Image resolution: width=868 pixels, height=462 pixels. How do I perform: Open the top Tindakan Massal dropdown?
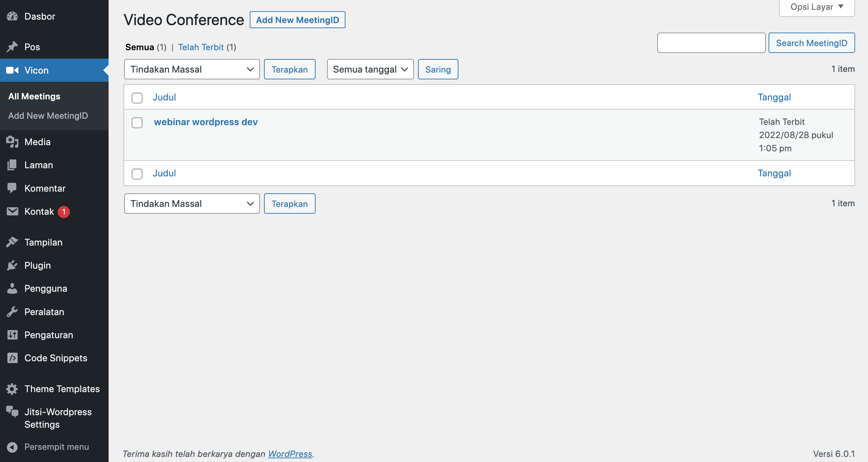tap(192, 69)
